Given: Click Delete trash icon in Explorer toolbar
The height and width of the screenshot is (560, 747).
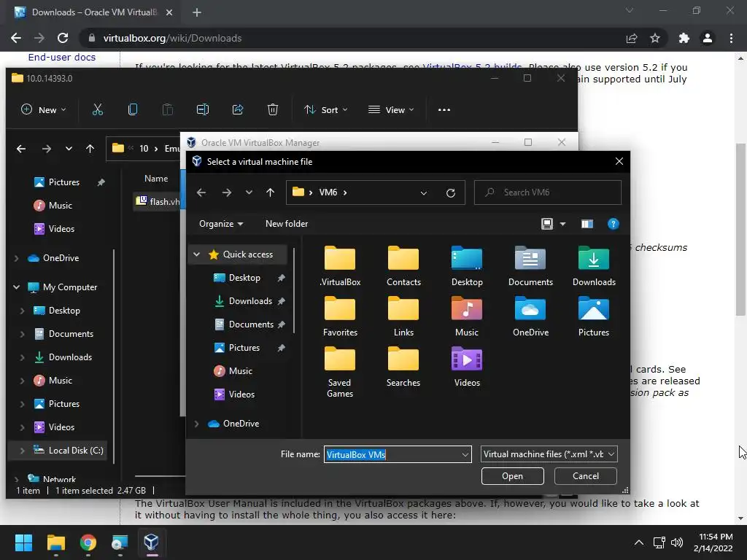Looking at the screenshot, I should coord(273,110).
